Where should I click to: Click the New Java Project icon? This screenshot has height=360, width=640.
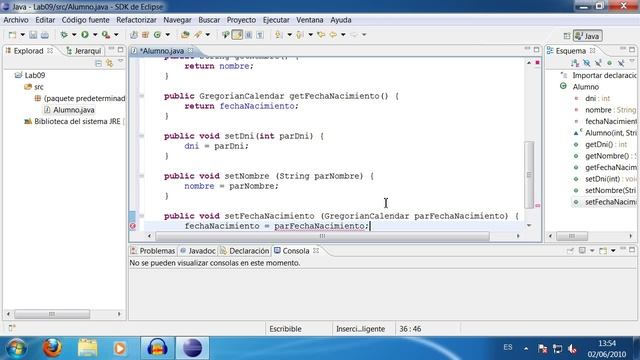(134, 35)
